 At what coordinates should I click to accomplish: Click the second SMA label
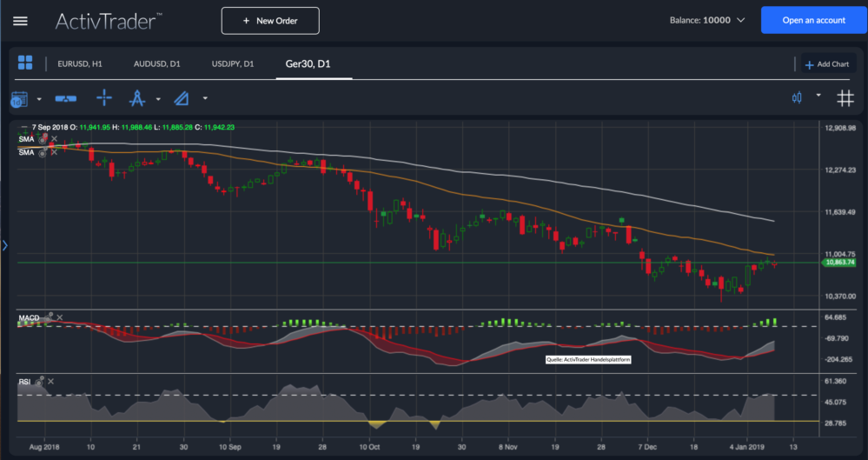click(x=26, y=152)
